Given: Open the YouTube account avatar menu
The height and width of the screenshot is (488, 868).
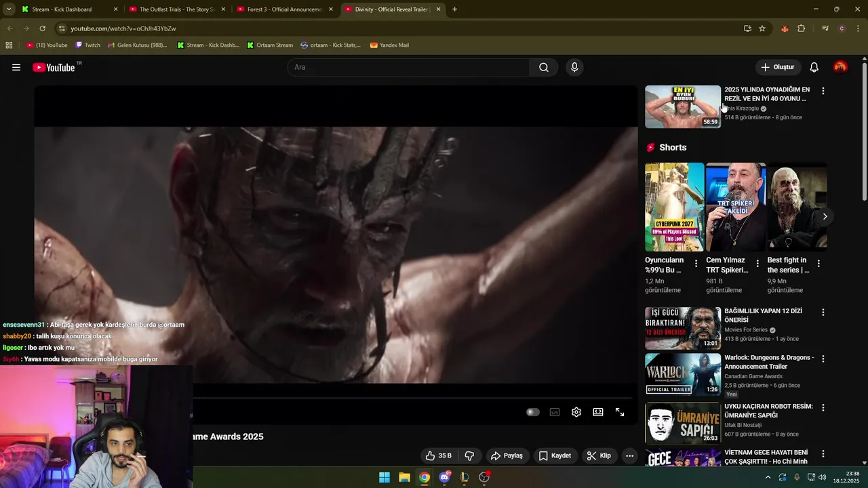Looking at the screenshot, I should pyautogui.click(x=840, y=67).
